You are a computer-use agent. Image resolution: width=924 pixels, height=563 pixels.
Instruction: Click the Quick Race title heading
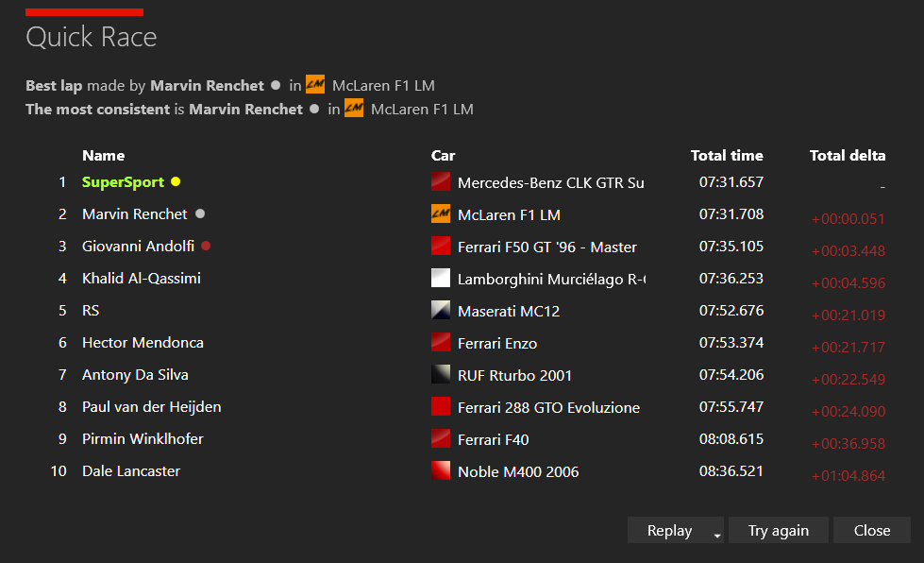click(x=92, y=37)
